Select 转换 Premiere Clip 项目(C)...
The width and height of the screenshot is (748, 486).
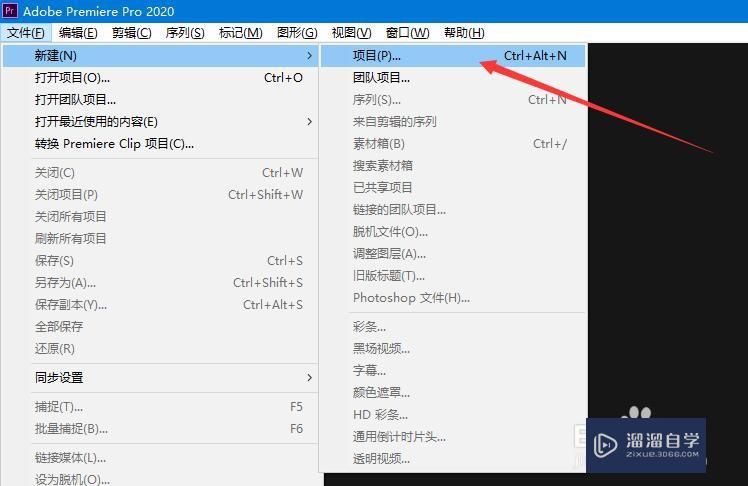pos(160,143)
